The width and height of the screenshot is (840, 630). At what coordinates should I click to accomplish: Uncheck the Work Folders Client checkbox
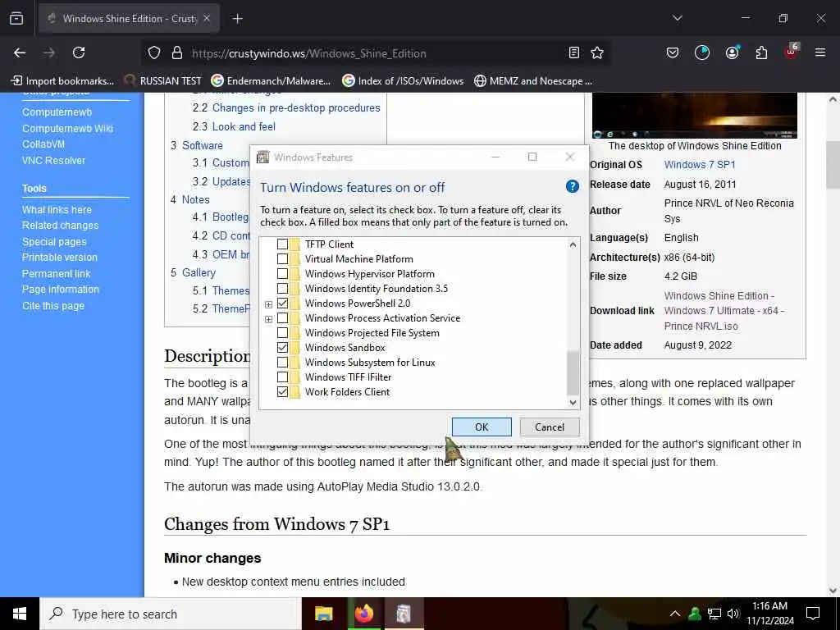point(282,392)
